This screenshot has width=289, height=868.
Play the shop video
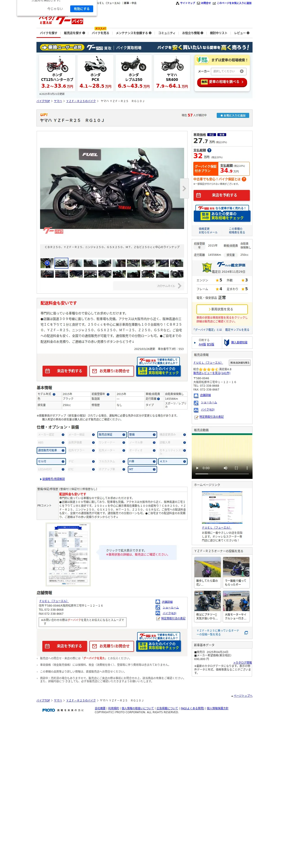coord(197,468)
